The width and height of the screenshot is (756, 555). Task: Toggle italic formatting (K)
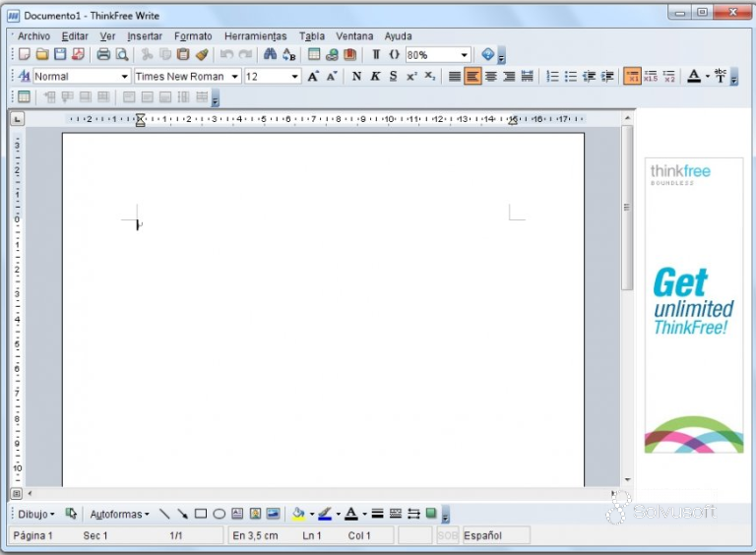pos(375,76)
